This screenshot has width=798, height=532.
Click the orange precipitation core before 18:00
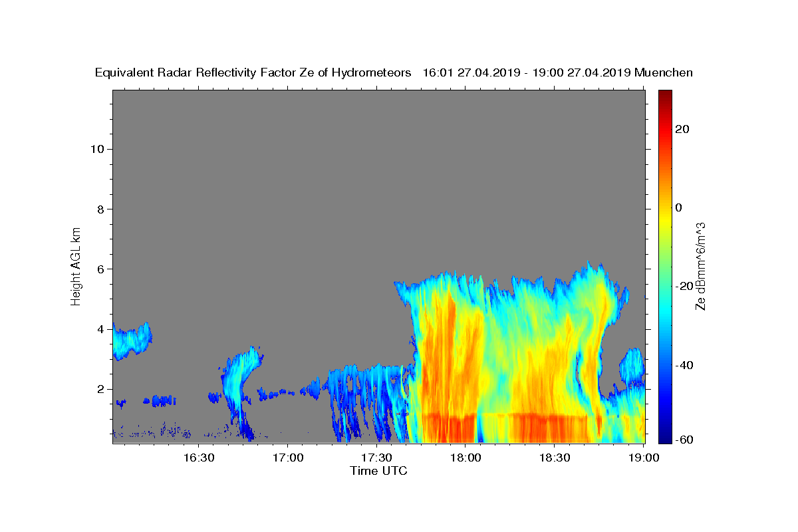444,359
